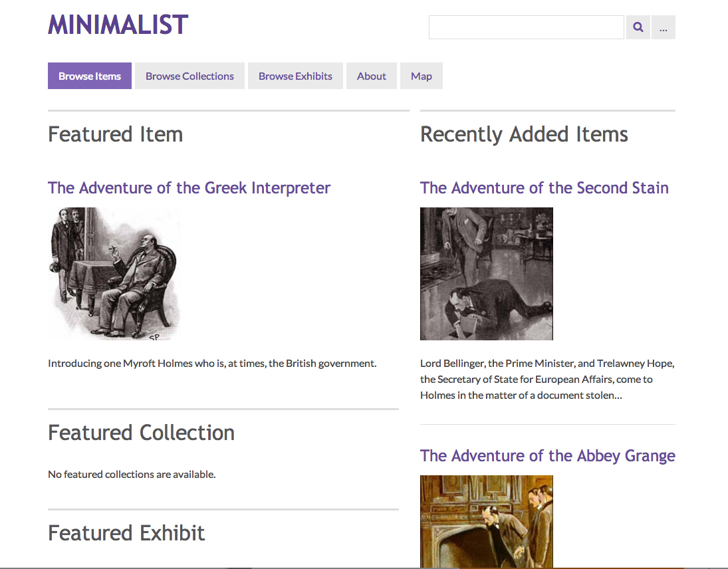Screen dimensions: 728x569
Task: Open The Adventure of the Abbey Grange link
Action: click(x=547, y=455)
